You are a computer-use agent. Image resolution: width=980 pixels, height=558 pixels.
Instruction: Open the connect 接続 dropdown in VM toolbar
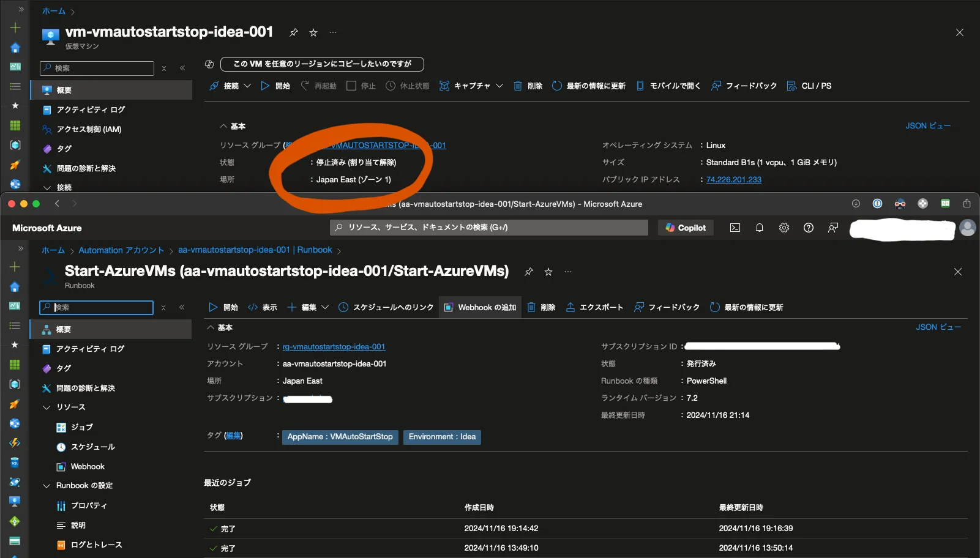[230, 86]
